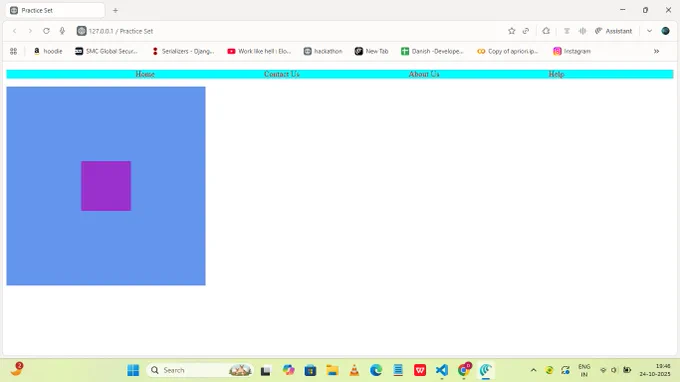
Task: Open the hoodie Amazon bookmark
Action: [x=48, y=51]
